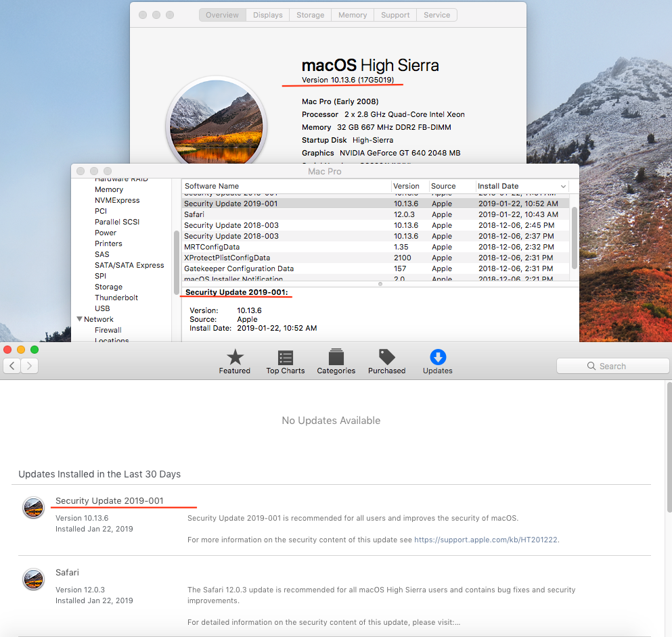Click the Safari update title in App Store
This screenshot has height=637, width=672.
coord(67,572)
